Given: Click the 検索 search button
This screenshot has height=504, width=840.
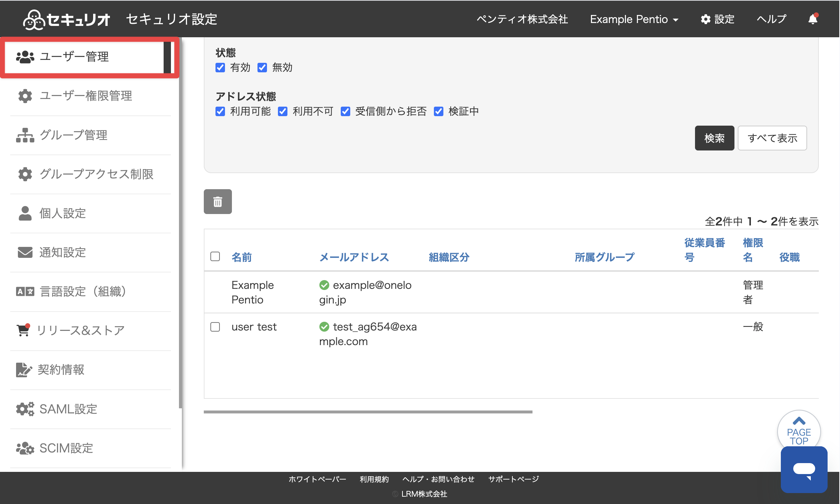Looking at the screenshot, I should [x=714, y=138].
